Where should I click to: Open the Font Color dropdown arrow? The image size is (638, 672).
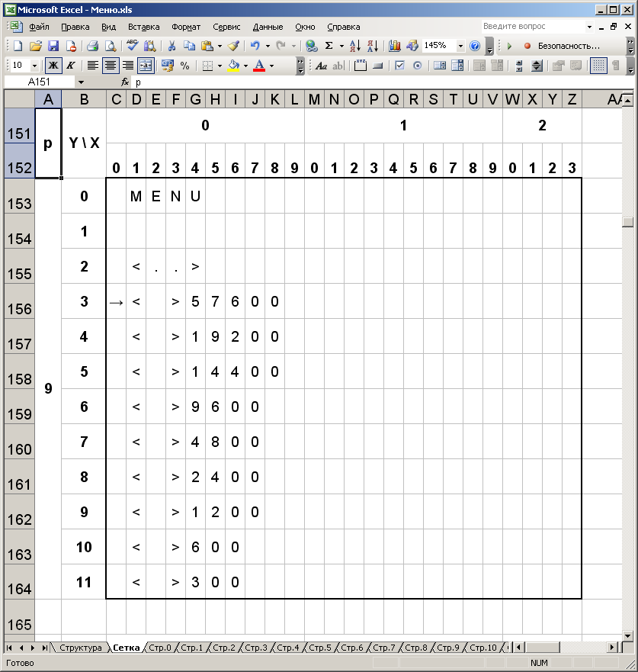(271, 66)
